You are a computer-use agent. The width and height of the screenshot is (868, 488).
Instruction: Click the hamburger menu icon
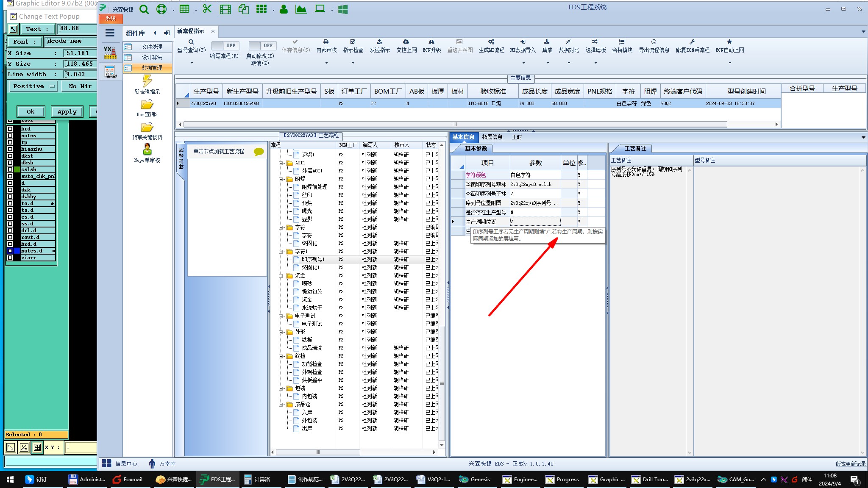coord(110,33)
